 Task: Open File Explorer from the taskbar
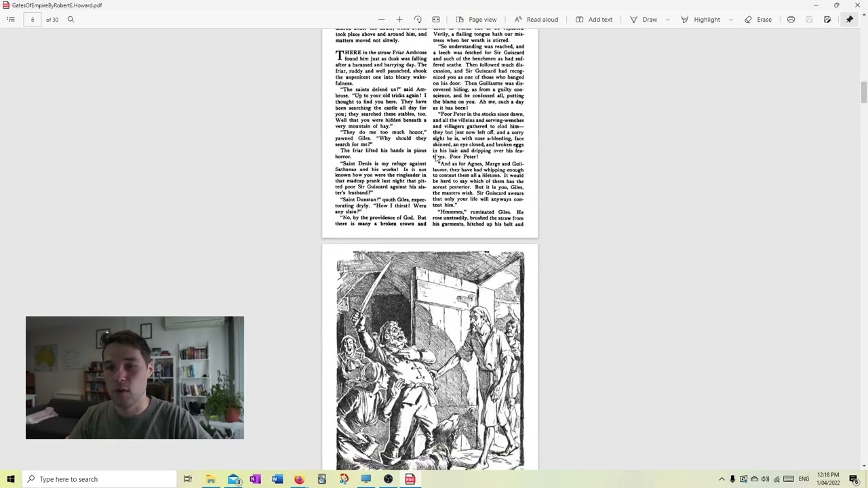(211, 479)
